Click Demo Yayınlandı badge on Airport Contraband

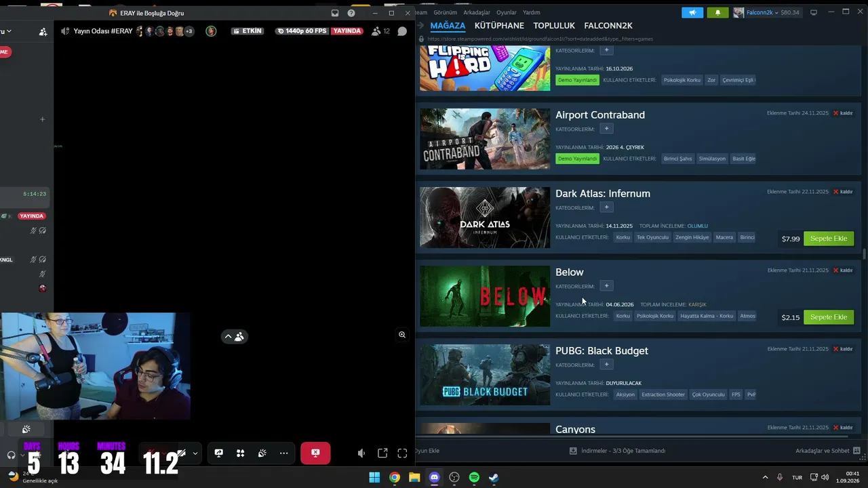coord(577,159)
